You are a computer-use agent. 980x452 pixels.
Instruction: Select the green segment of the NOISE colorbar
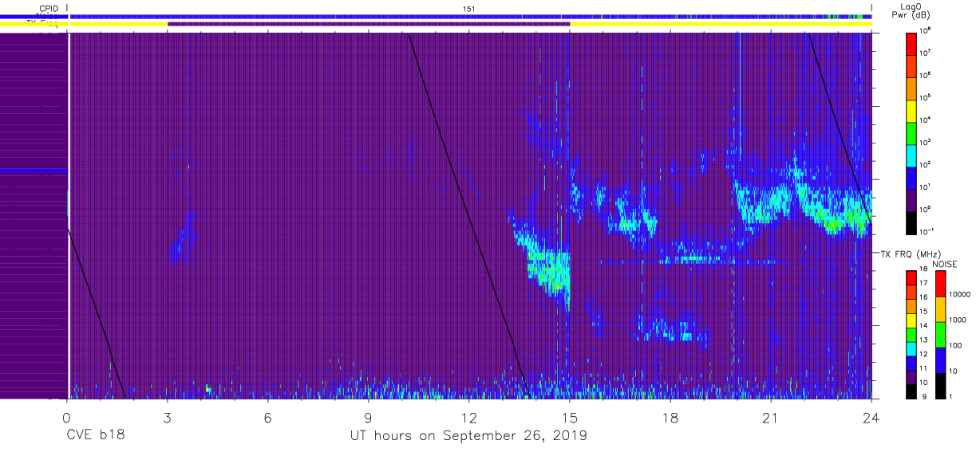point(940,335)
